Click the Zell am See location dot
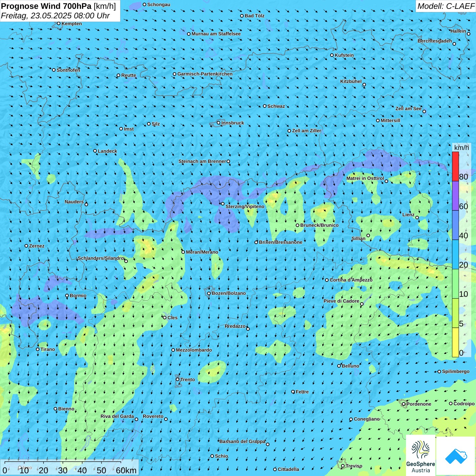Viewport: 476px width, 476px height. click(424, 111)
